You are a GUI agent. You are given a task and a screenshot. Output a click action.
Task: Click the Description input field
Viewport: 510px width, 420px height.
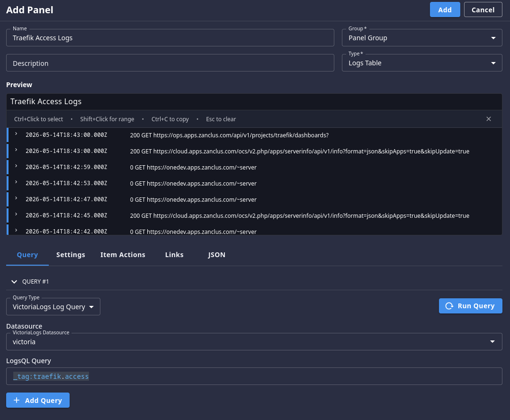point(170,63)
